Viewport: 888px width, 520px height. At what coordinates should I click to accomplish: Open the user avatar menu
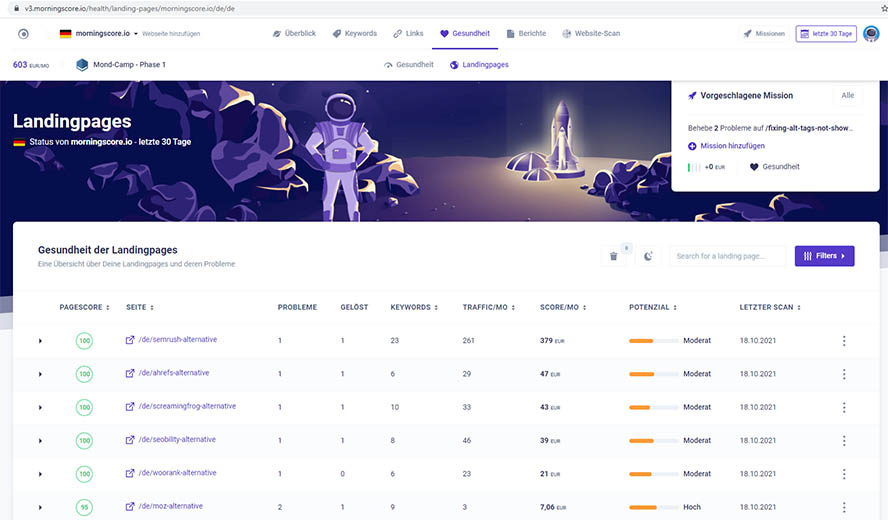click(871, 34)
